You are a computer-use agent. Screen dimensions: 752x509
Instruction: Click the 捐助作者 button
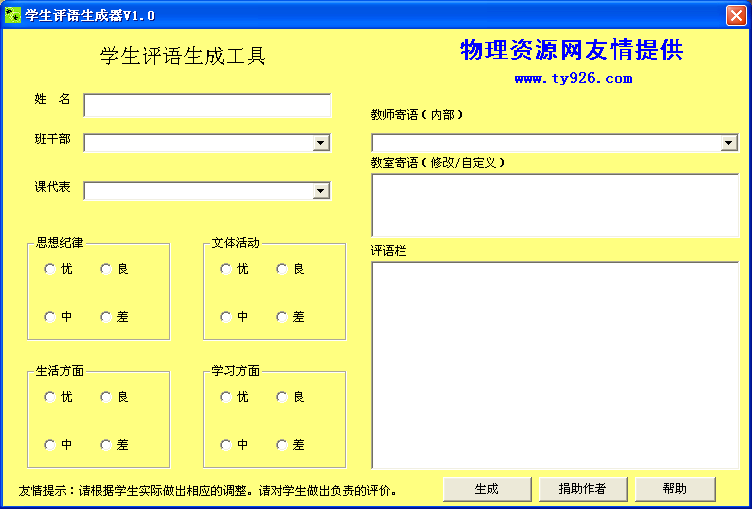583,489
